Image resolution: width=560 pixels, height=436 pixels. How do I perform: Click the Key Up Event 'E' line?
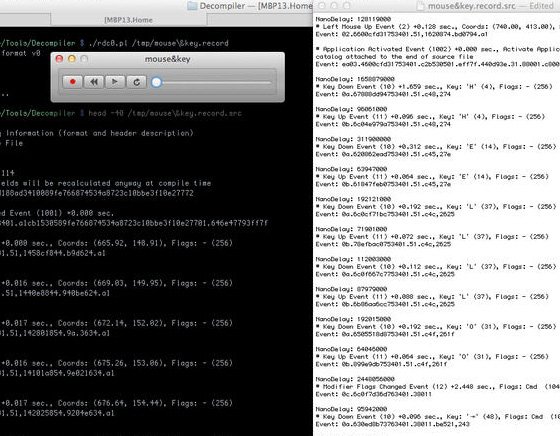(x=432, y=176)
